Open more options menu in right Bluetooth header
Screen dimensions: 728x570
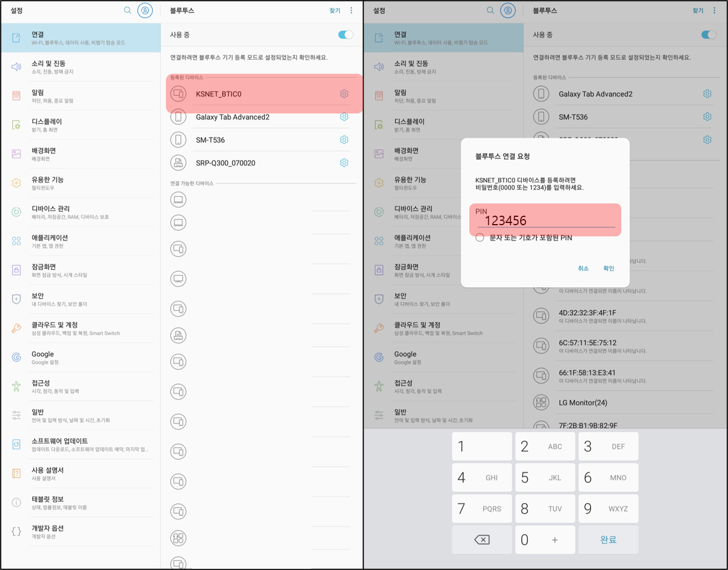[715, 10]
